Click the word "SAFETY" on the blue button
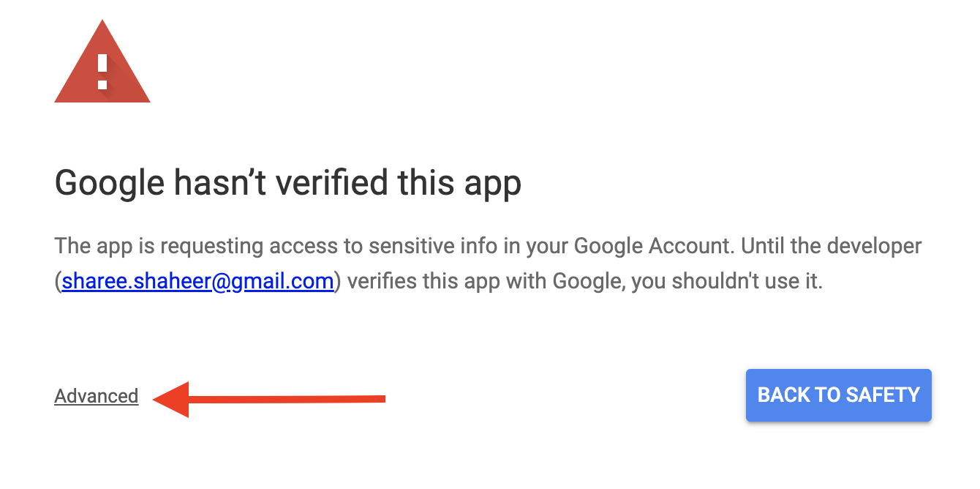This screenshot has width=980, height=489. tap(882, 395)
